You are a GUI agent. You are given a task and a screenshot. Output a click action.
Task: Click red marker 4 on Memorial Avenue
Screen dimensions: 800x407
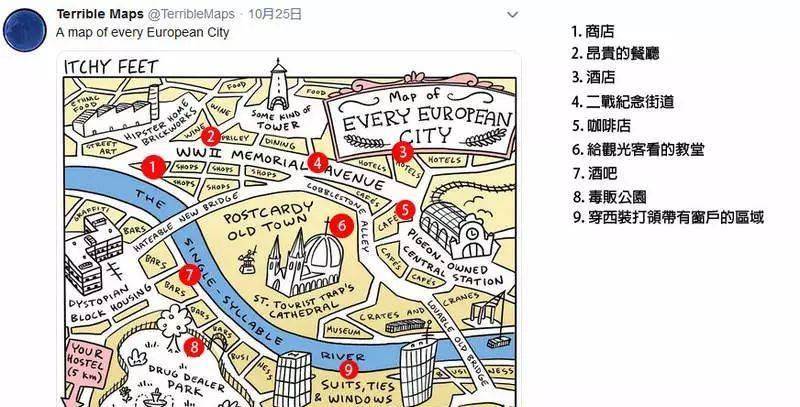pos(317,163)
